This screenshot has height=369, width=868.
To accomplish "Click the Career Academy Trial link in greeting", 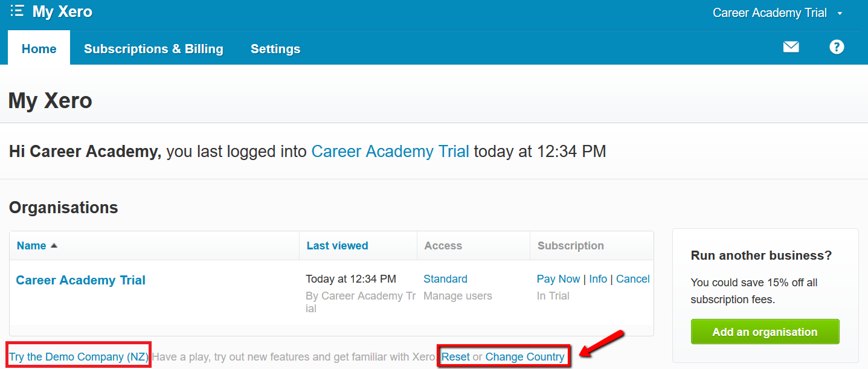I will pyautogui.click(x=390, y=151).
